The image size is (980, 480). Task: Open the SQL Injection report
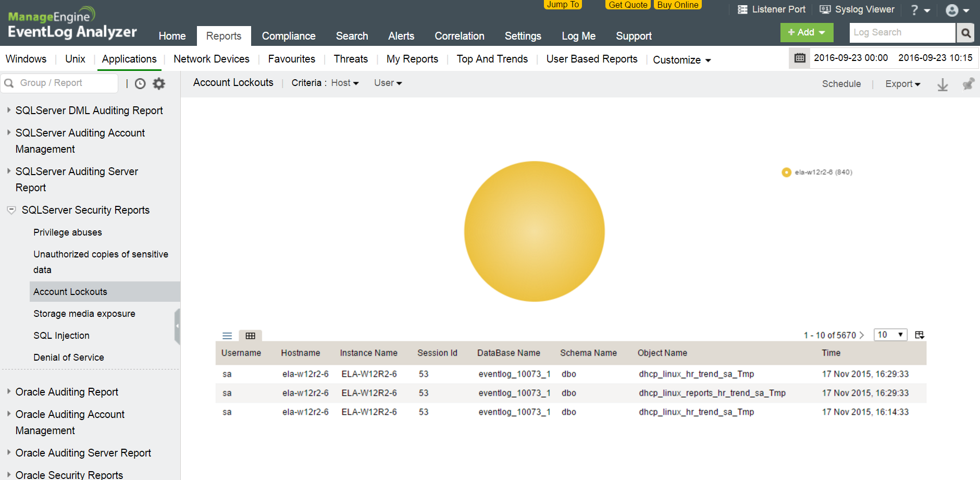[61, 336]
